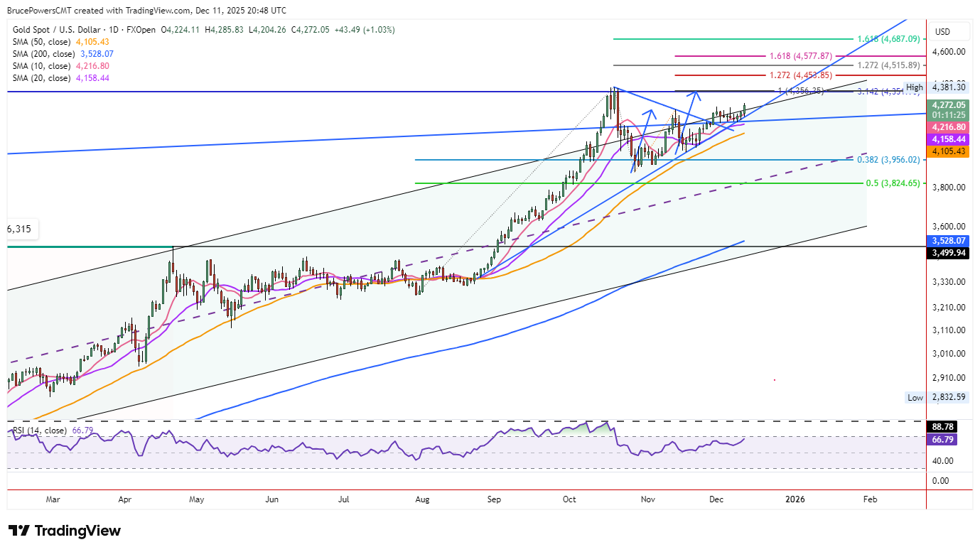Click the Jul label on time axis
Screen dimensions: 980x552
pos(344,499)
